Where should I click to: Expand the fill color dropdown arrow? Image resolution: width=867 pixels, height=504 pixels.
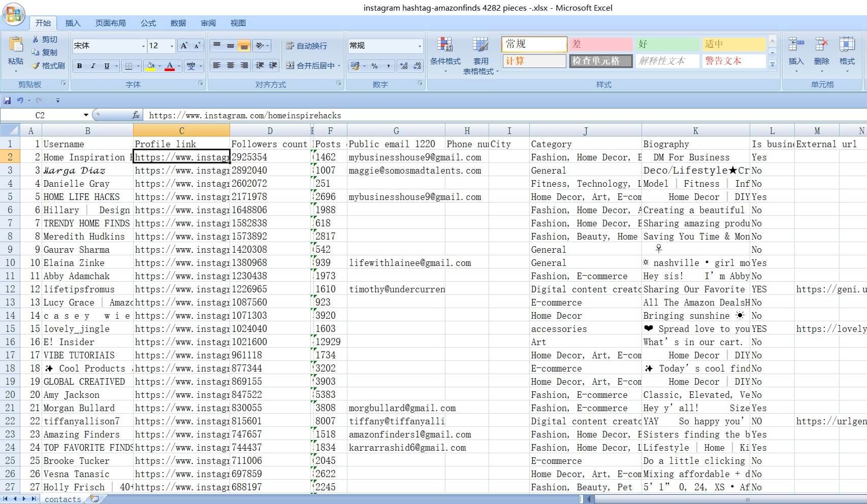point(159,66)
